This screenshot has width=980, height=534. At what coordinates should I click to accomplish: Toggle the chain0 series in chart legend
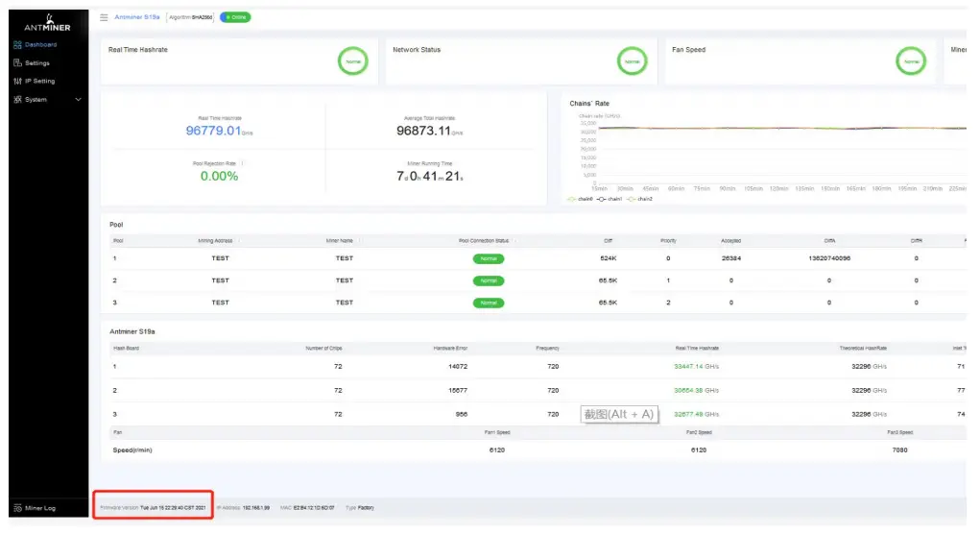[580, 199]
